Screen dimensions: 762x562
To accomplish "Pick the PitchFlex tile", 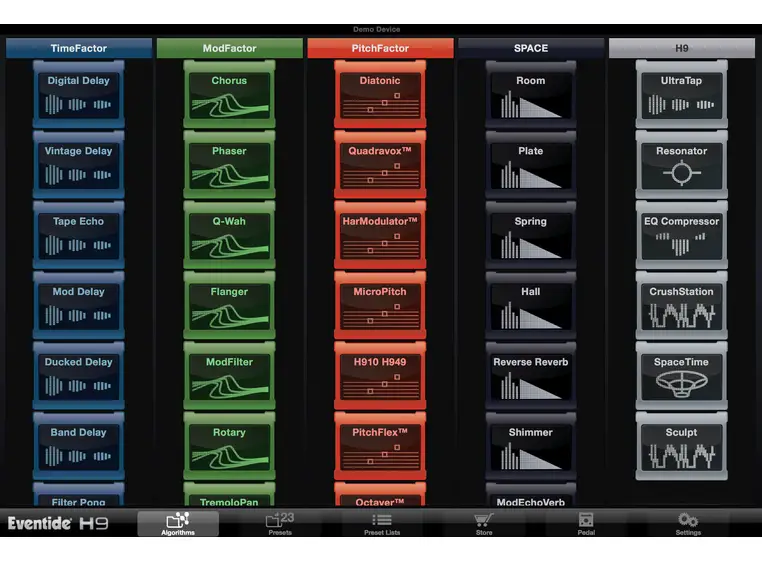I will [x=380, y=446].
